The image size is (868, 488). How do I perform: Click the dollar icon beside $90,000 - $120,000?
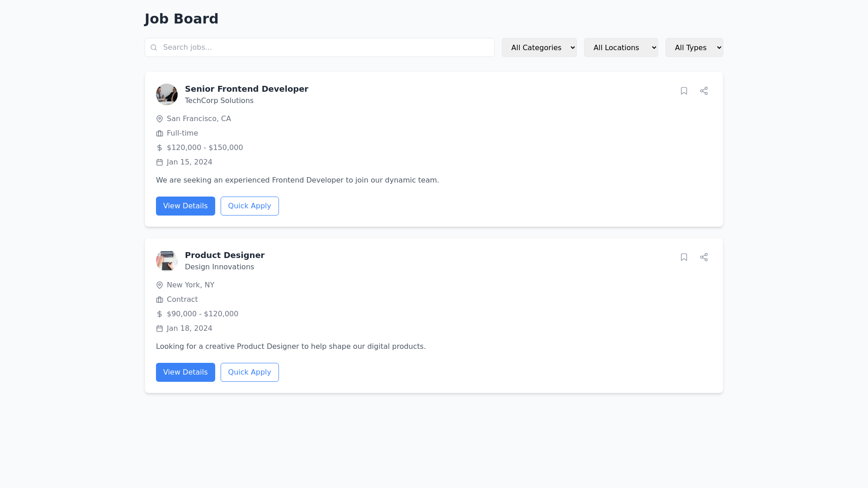[159, 314]
